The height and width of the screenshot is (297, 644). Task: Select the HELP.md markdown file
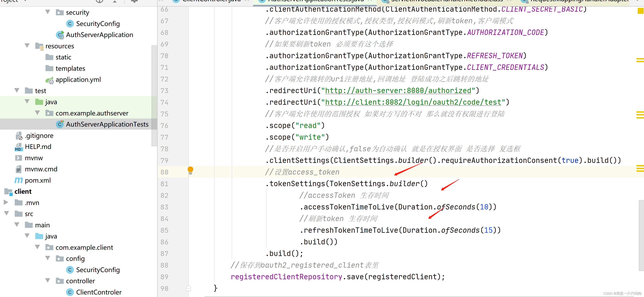click(38, 147)
